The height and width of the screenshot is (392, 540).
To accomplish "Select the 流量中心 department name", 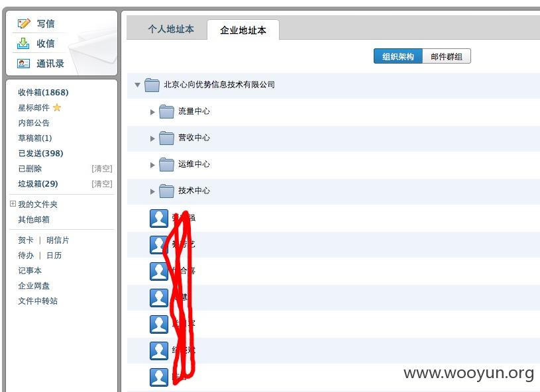I will coord(194,111).
